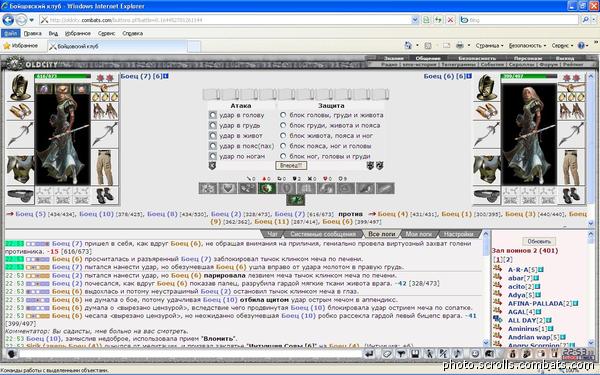Open info icon next to Боец (6) [6]
The image size is (600, 375).
469,76
